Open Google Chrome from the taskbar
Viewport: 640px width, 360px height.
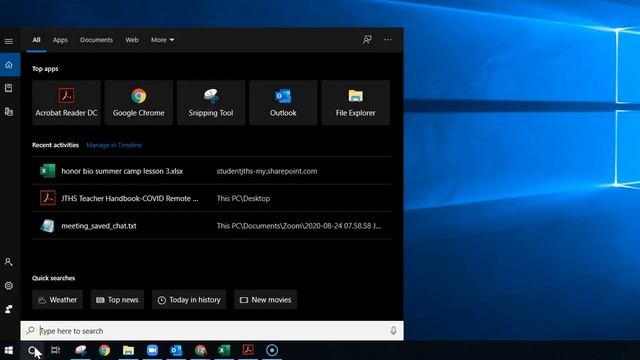click(x=104, y=350)
